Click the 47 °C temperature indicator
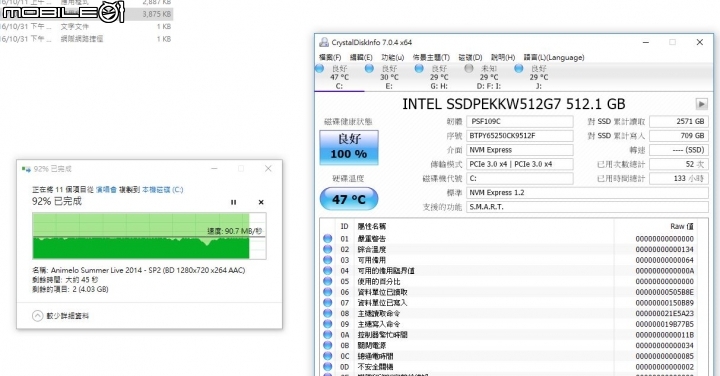 coord(349,199)
